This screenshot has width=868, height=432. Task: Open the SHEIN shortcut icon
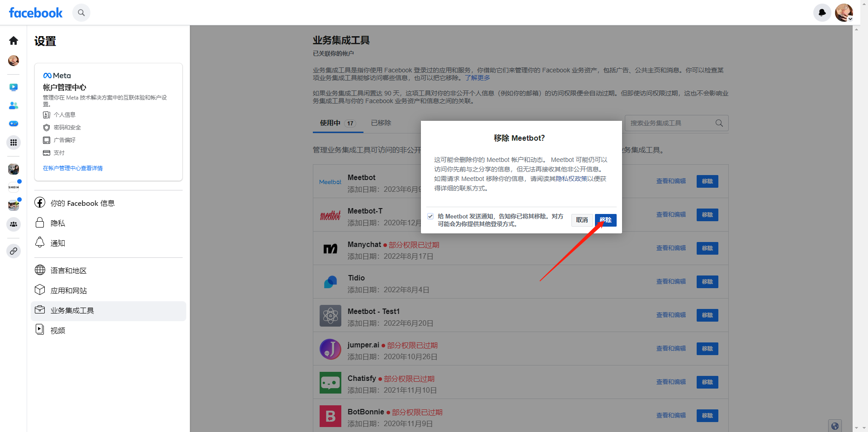[x=14, y=187]
